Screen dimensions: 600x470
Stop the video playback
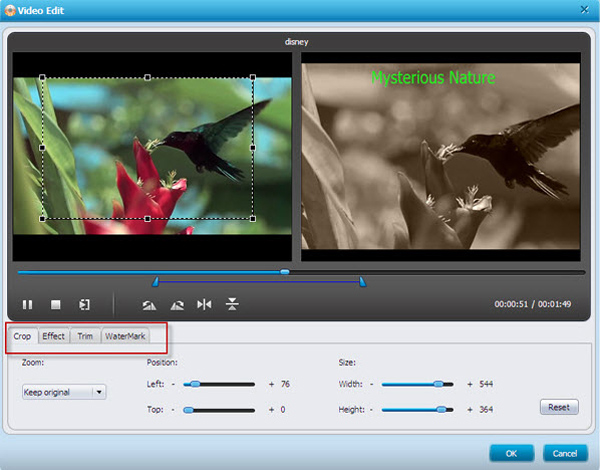click(55, 305)
